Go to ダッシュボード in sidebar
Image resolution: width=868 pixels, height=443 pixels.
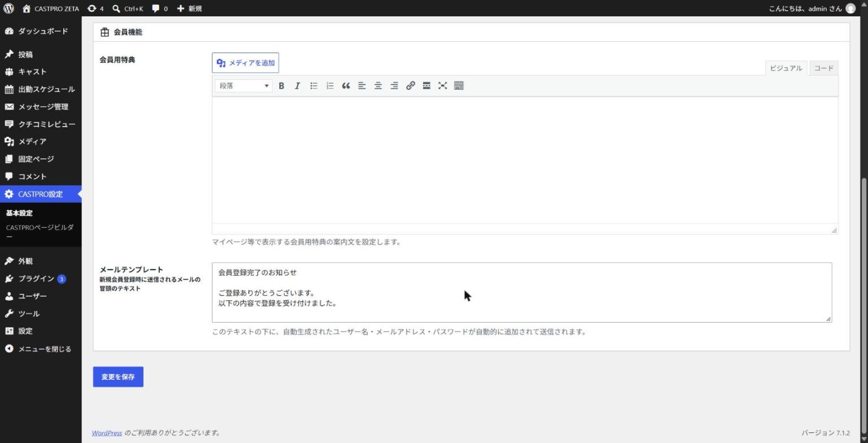[41, 31]
